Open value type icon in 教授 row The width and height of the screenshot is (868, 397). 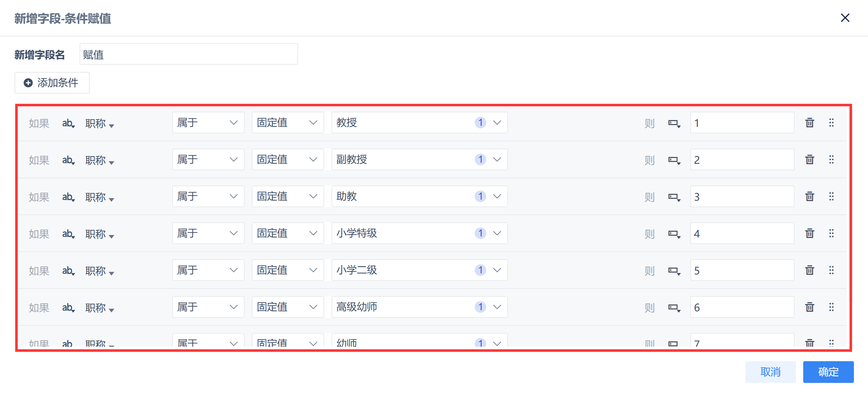(x=674, y=123)
